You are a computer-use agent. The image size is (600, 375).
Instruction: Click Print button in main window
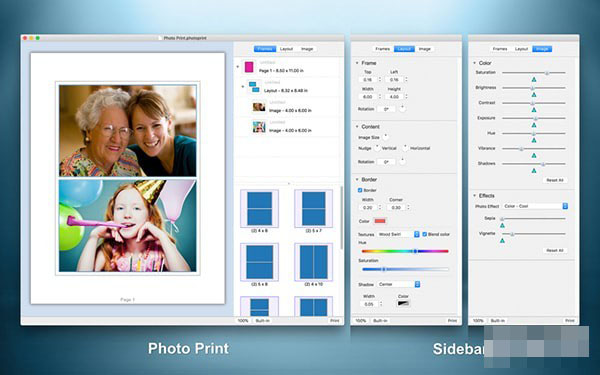[335, 321]
